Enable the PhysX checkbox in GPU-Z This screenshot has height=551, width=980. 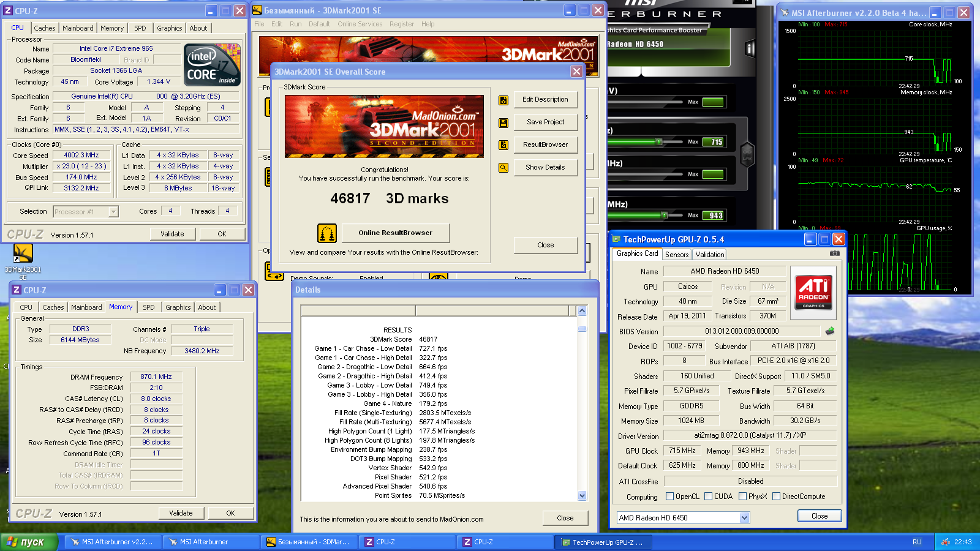(743, 497)
